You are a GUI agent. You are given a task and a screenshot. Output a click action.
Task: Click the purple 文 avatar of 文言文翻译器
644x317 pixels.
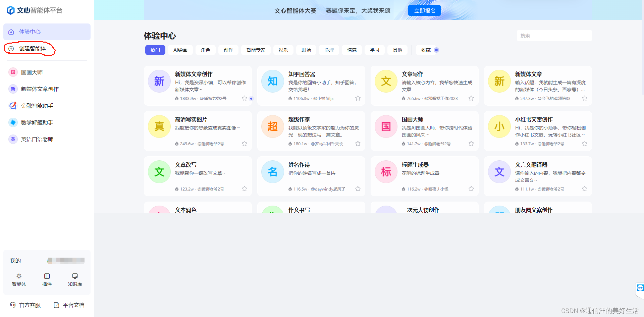tap(499, 172)
